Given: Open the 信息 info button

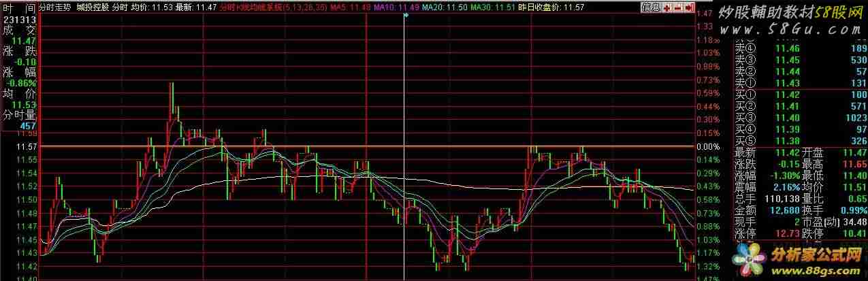Looking at the screenshot, I should [650, 7].
